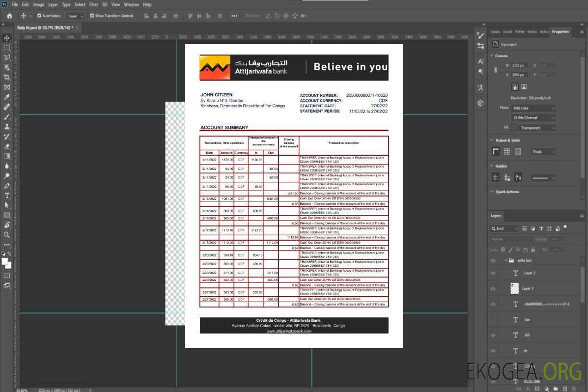Show the hidden text layer 'lee'

[x=493, y=320]
